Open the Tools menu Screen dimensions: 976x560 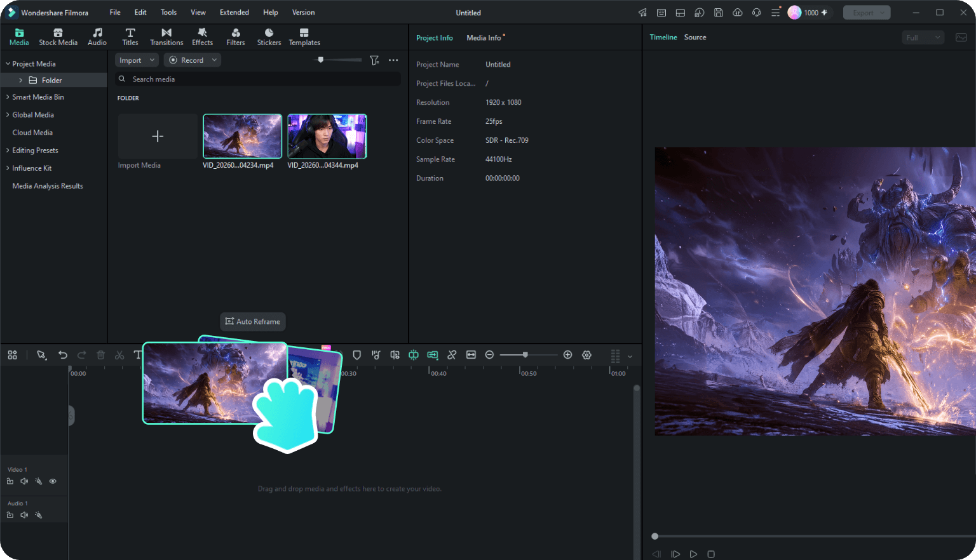pyautogui.click(x=168, y=12)
